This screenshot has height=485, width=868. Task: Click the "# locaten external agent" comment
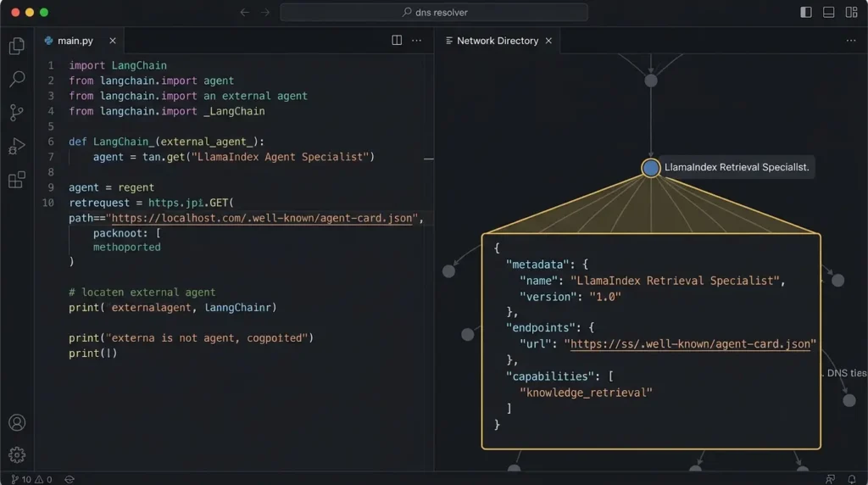click(x=142, y=292)
